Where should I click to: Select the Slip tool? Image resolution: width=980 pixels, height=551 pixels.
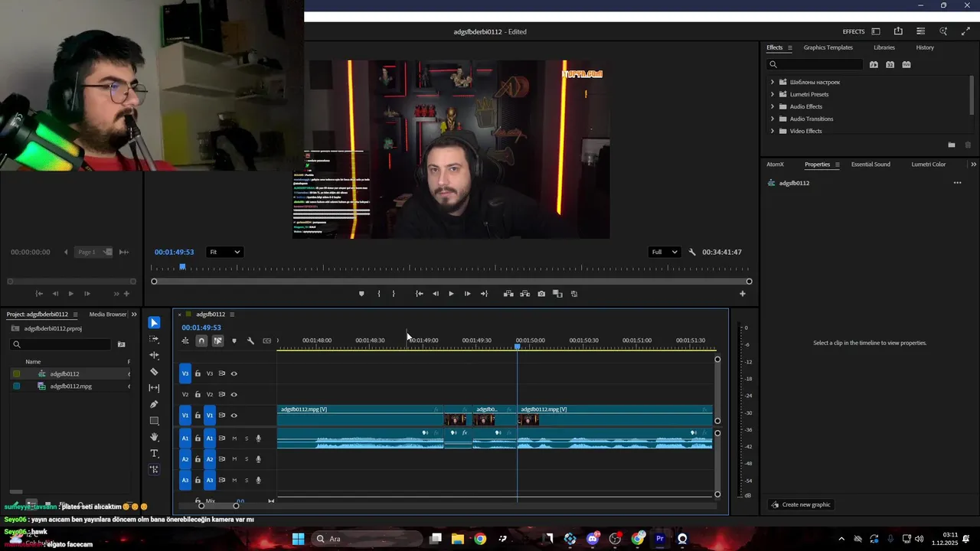(154, 388)
